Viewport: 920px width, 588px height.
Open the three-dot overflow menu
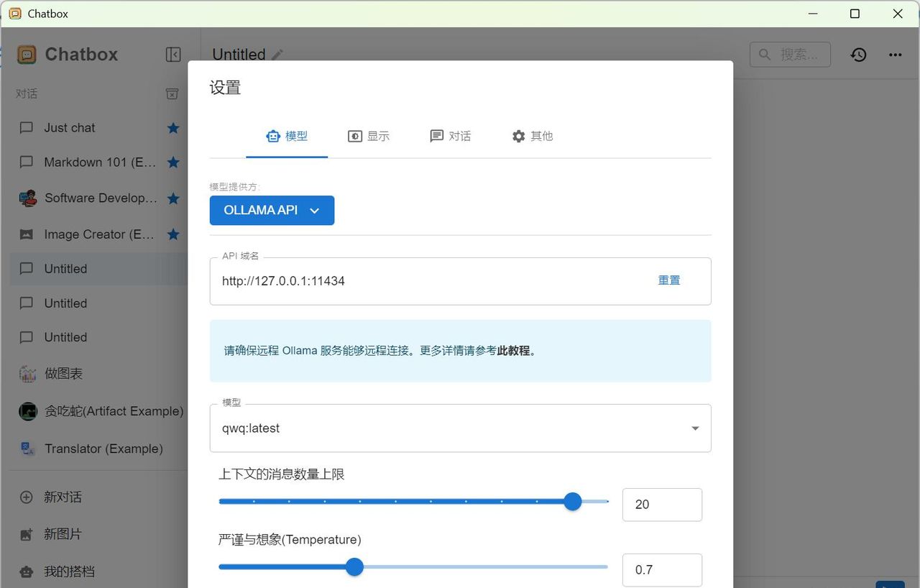pyautogui.click(x=895, y=54)
